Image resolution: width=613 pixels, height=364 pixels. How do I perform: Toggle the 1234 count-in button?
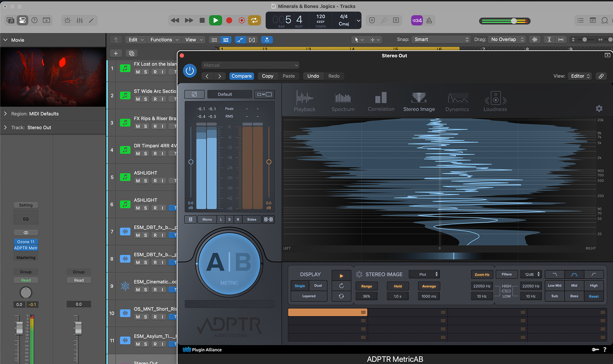coord(417,20)
